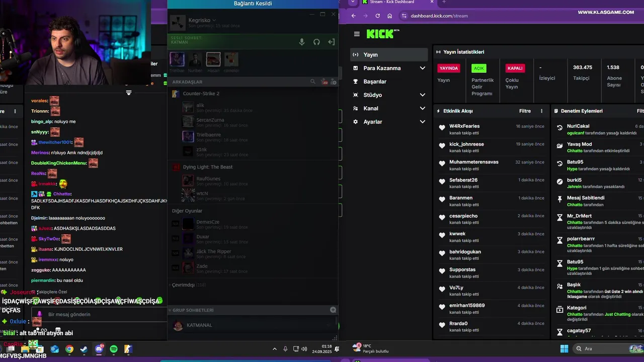Screen dimensions: 644x362
Task: Click the Ara search box in right taskbar
Action: tap(608, 348)
